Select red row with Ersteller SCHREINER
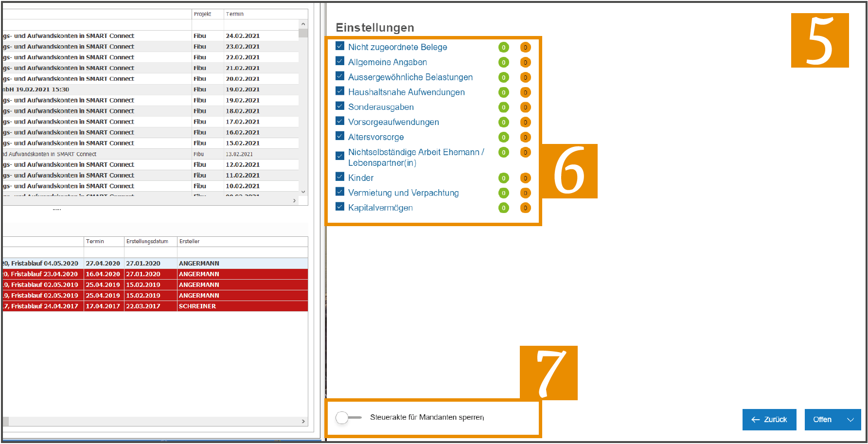 (x=155, y=306)
